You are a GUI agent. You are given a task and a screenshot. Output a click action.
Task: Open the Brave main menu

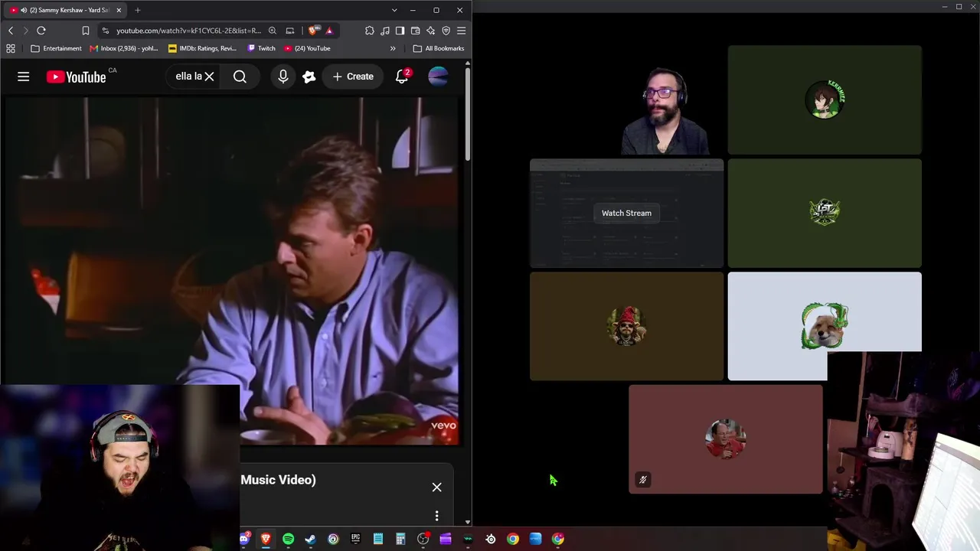(x=461, y=31)
